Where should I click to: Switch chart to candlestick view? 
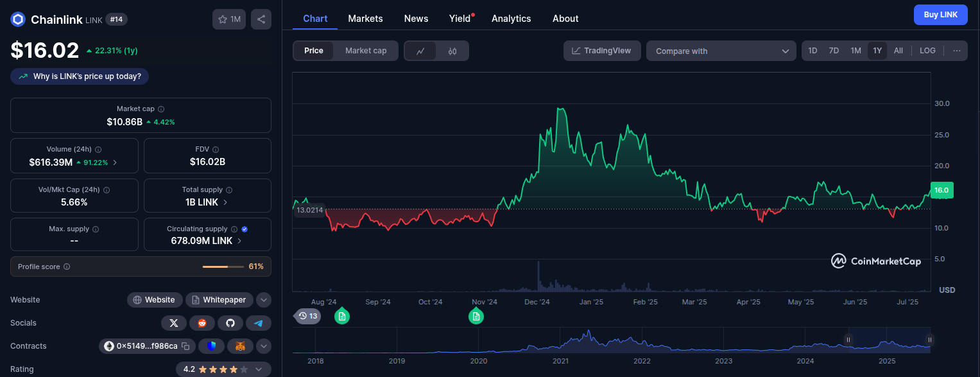(x=452, y=51)
